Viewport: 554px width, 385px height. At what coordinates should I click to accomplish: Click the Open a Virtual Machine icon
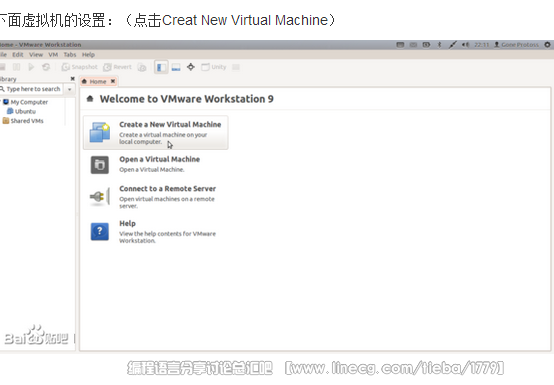tap(100, 165)
